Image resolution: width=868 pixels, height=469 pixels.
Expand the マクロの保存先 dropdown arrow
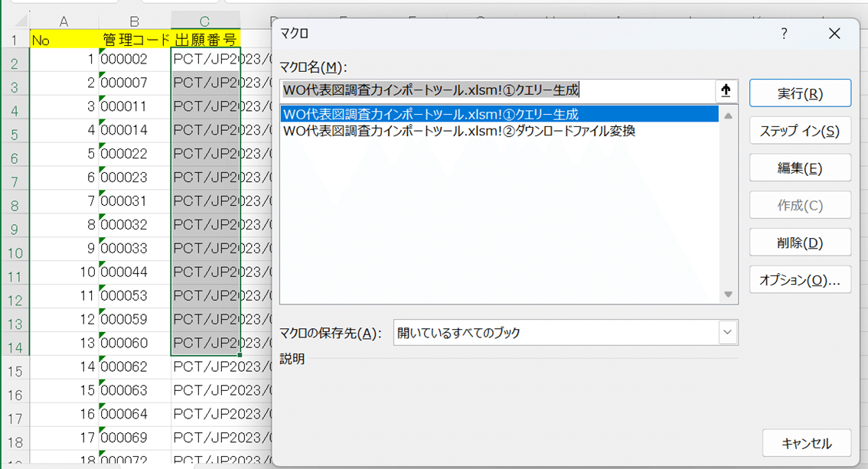727,332
